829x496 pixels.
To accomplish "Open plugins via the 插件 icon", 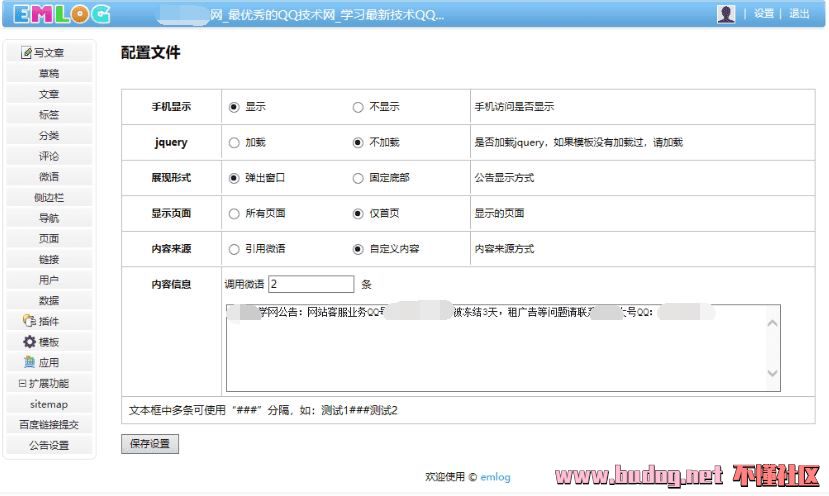I will click(29, 321).
